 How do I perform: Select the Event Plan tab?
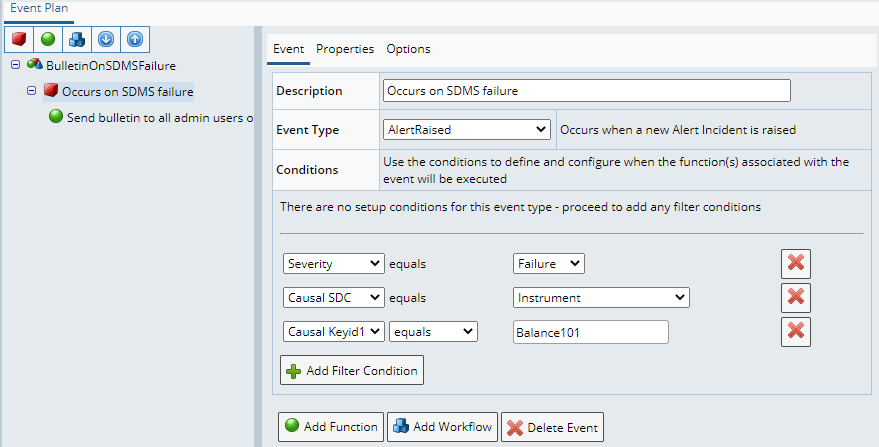pyautogui.click(x=39, y=9)
